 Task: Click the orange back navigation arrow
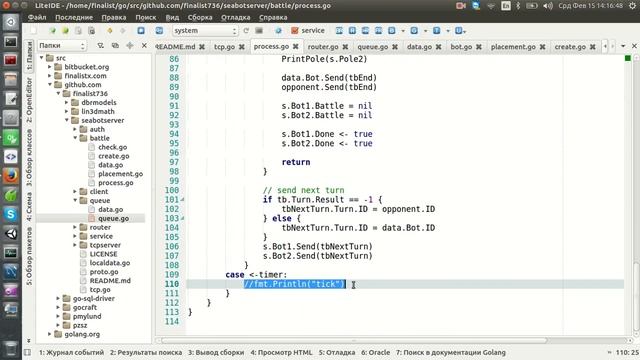pyautogui.click(x=109, y=31)
